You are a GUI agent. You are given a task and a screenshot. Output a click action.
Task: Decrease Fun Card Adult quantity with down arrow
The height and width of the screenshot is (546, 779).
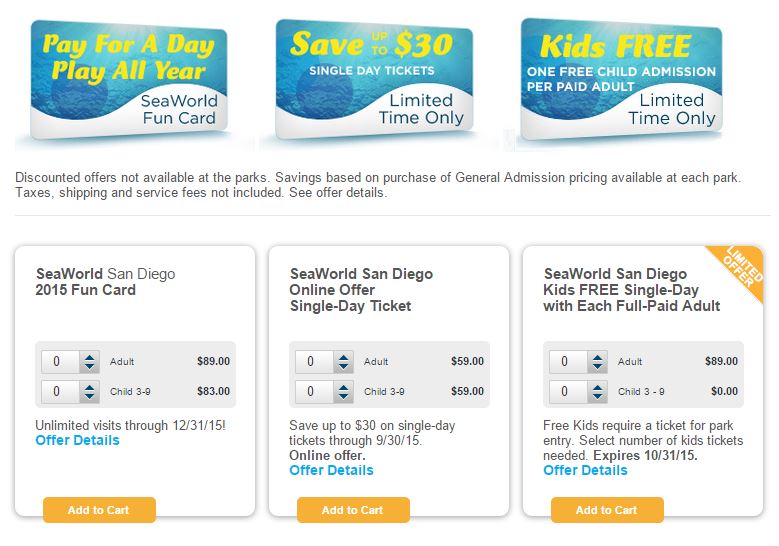pyautogui.click(x=89, y=366)
